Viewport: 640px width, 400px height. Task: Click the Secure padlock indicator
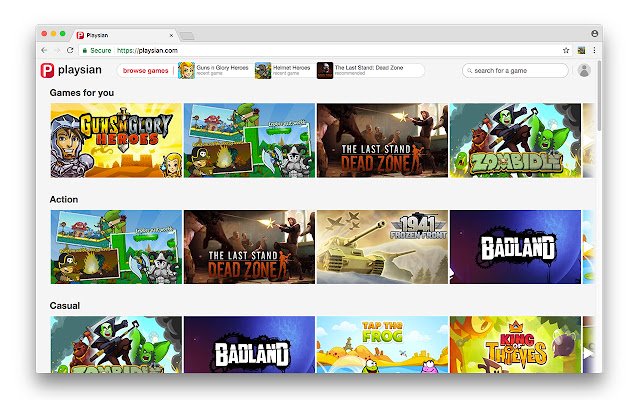pos(97,50)
